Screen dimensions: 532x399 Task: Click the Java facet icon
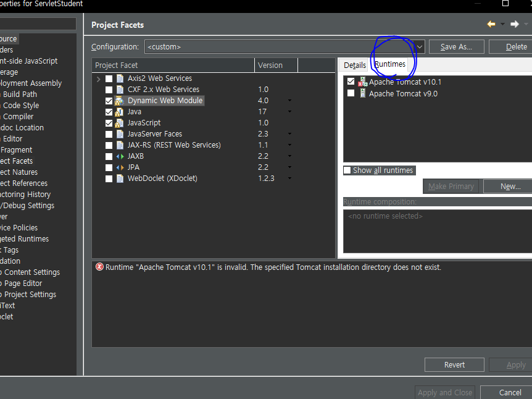tap(119, 112)
